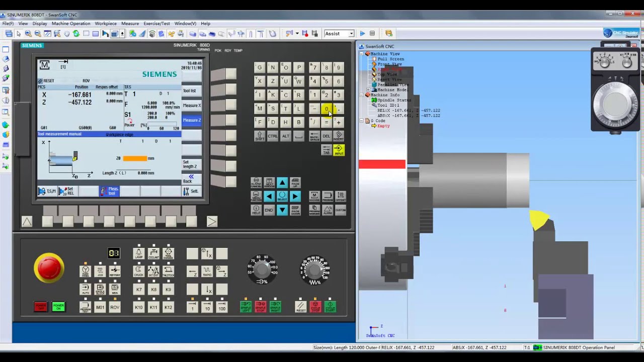Click the RAPID traverse key
Screen dimensions: 644x362
pyautogui.click(x=207, y=271)
